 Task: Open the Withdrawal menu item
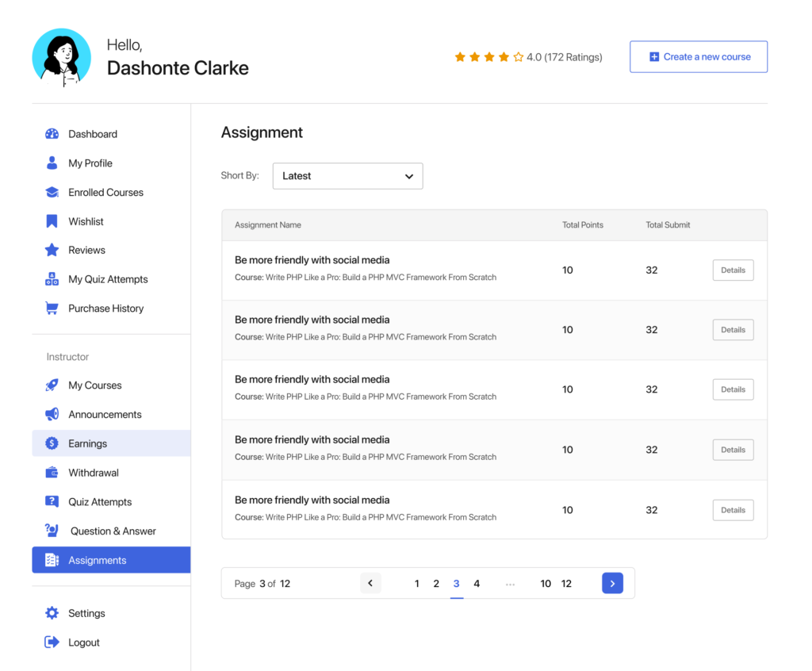tap(111, 473)
